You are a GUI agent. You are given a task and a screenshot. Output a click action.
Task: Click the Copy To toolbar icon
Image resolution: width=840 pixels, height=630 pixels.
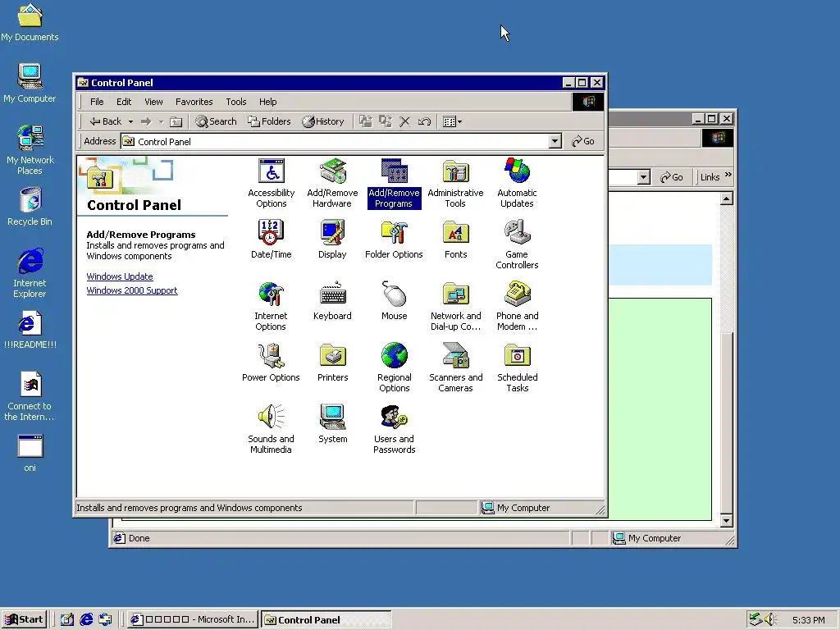[x=386, y=121]
